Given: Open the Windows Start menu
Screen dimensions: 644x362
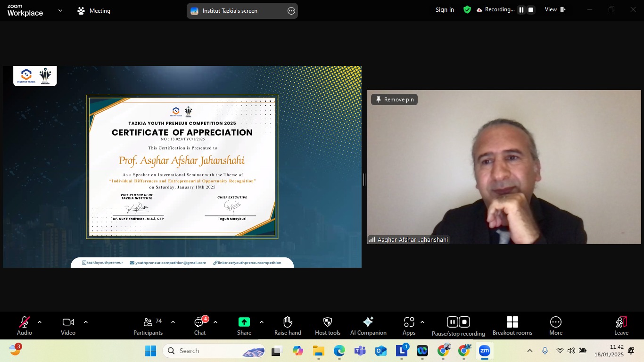Looking at the screenshot, I should (x=150, y=351).
